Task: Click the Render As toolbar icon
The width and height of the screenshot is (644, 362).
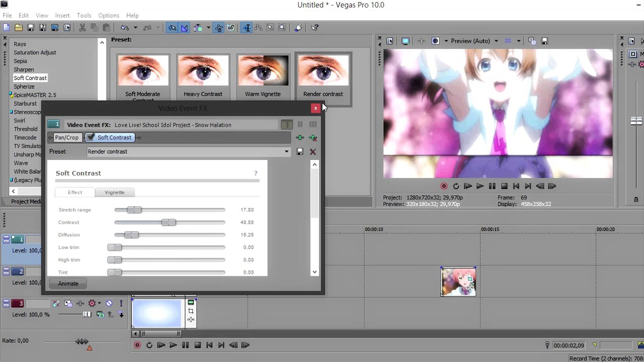Action: coord(55,28)
